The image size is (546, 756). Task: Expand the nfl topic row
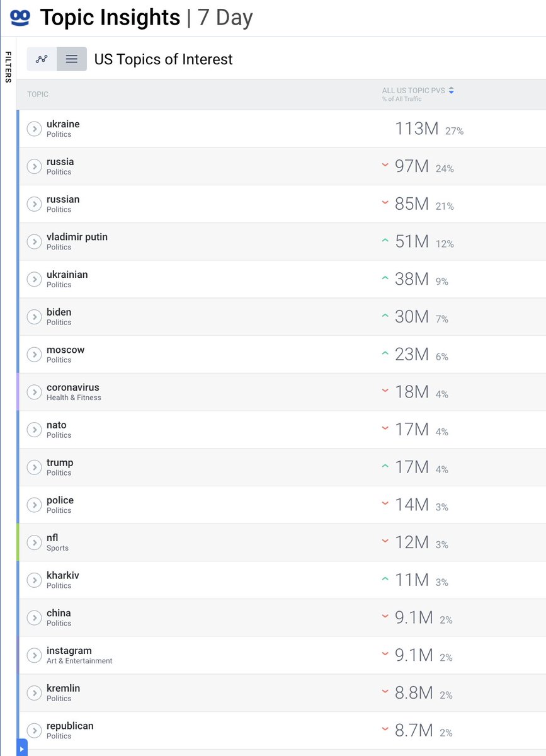(34, 542)
